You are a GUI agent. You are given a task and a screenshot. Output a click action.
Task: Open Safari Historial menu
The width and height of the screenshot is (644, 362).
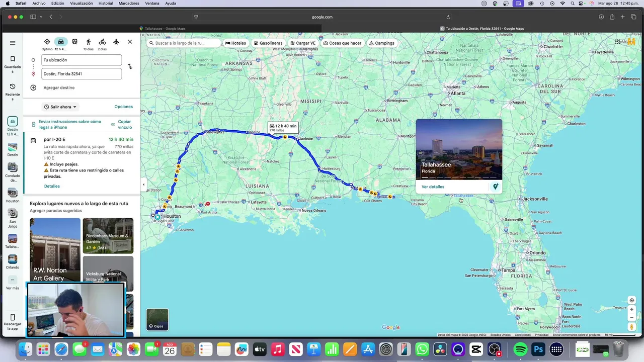106,3
